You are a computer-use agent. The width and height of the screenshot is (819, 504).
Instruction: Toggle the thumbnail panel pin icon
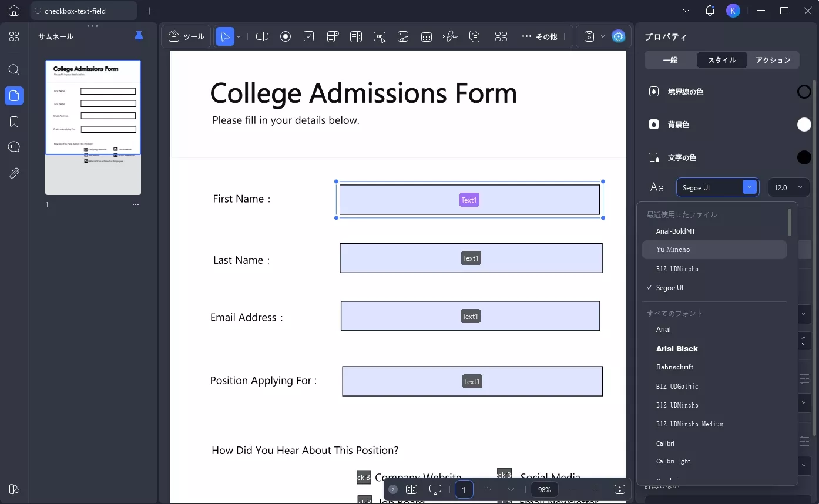tap(139, 36)
